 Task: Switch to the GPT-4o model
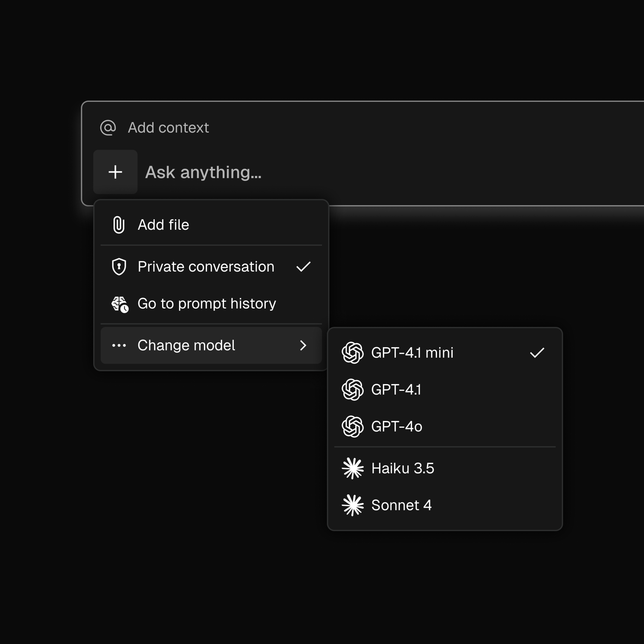point(445,426)
